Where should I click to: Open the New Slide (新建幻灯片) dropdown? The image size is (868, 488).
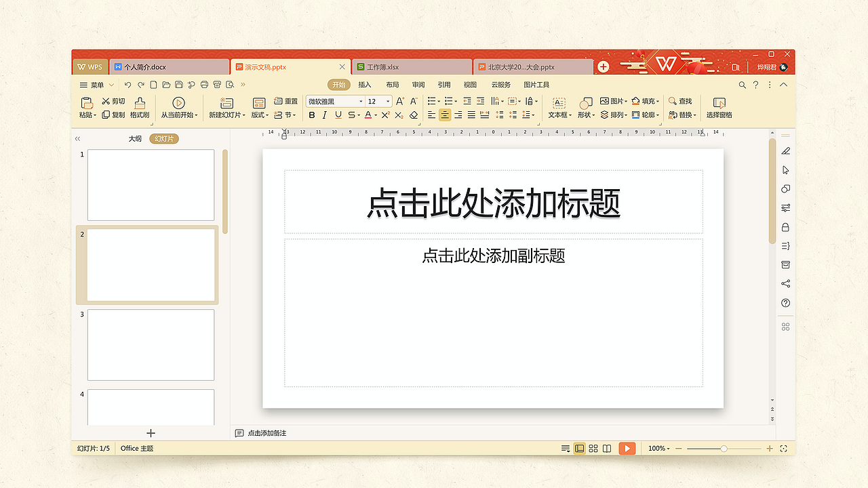coord(227,108)
